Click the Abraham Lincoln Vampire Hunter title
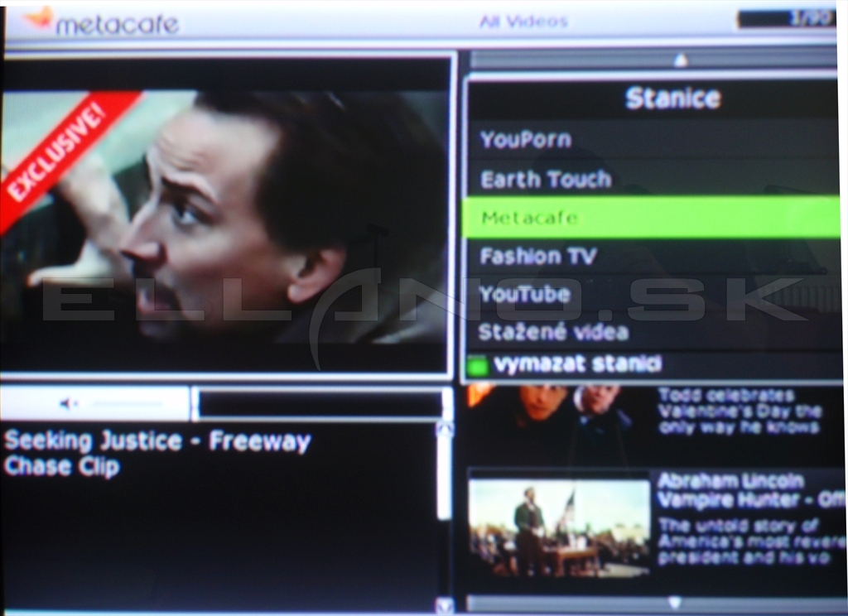 [752, 490]
